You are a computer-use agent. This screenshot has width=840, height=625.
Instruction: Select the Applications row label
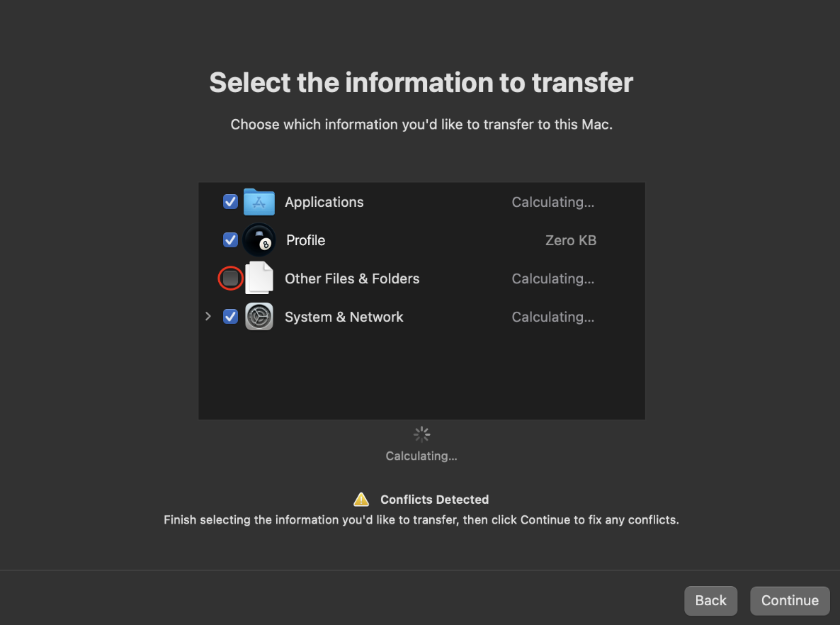coord(324,202)
